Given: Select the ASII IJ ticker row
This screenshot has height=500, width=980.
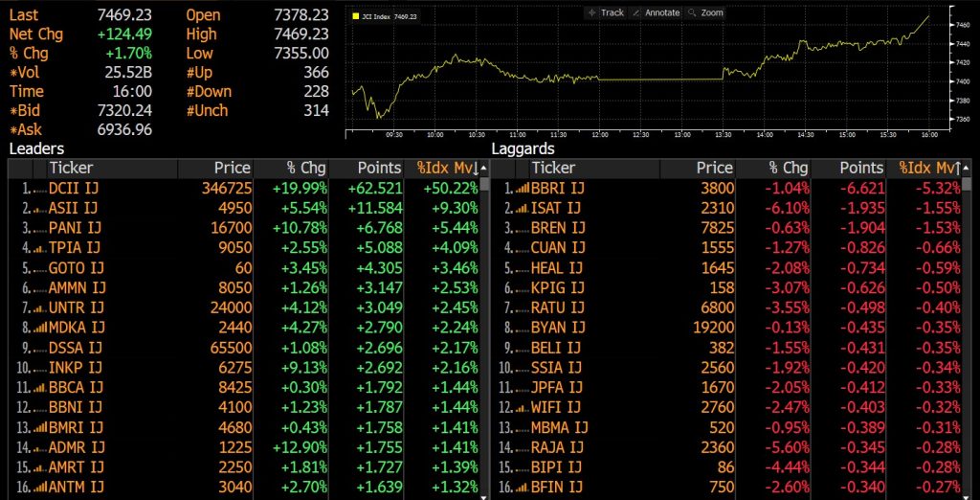Looking at the screenshot, I should point(243,209).
